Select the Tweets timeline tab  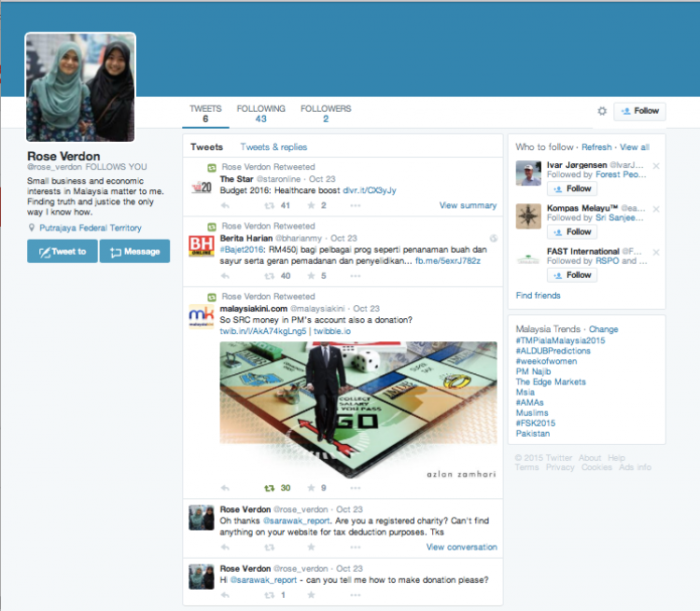(x=206, y=146)
